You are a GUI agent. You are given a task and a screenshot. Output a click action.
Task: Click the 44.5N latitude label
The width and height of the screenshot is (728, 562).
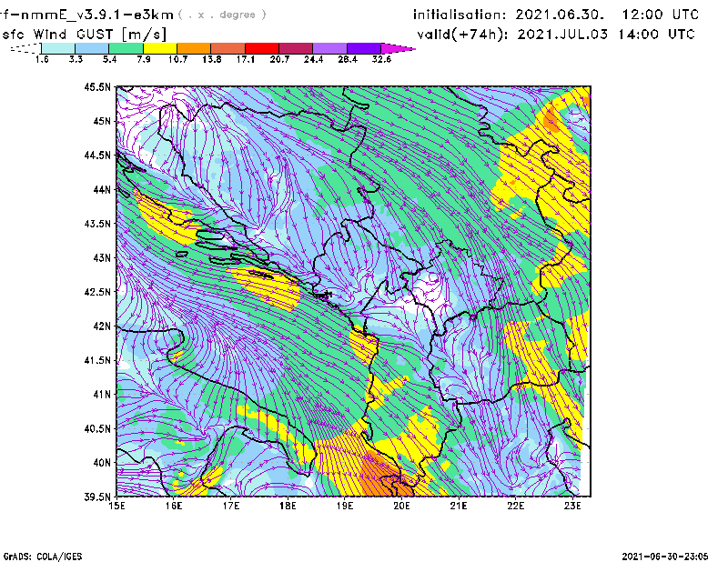97,156
